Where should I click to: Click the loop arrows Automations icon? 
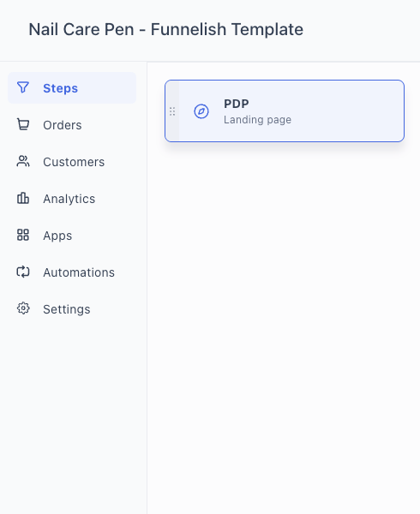(23, 272)
